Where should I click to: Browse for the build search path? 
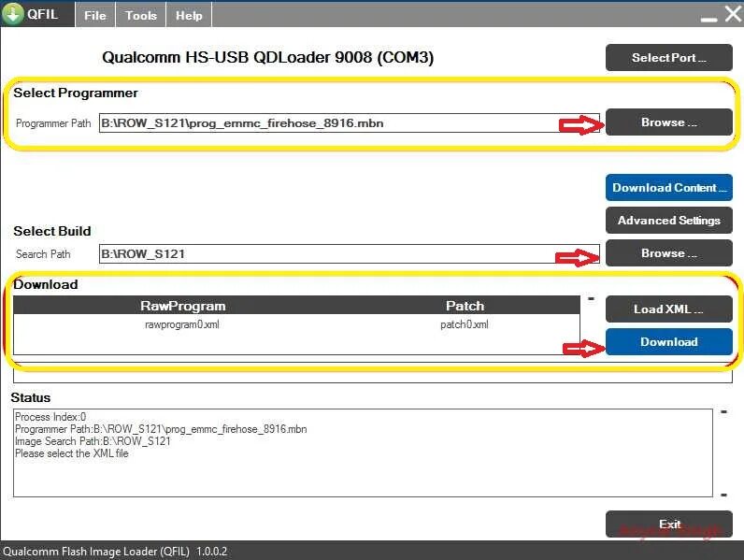(x=668, y=253)
